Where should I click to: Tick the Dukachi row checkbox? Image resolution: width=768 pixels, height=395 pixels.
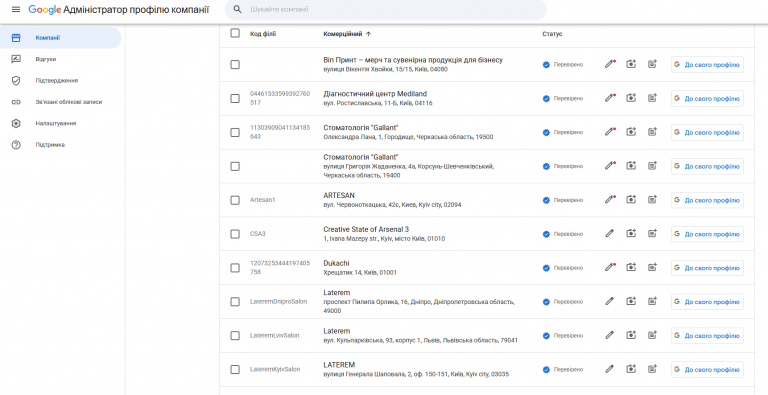click(x=235, y=268)
